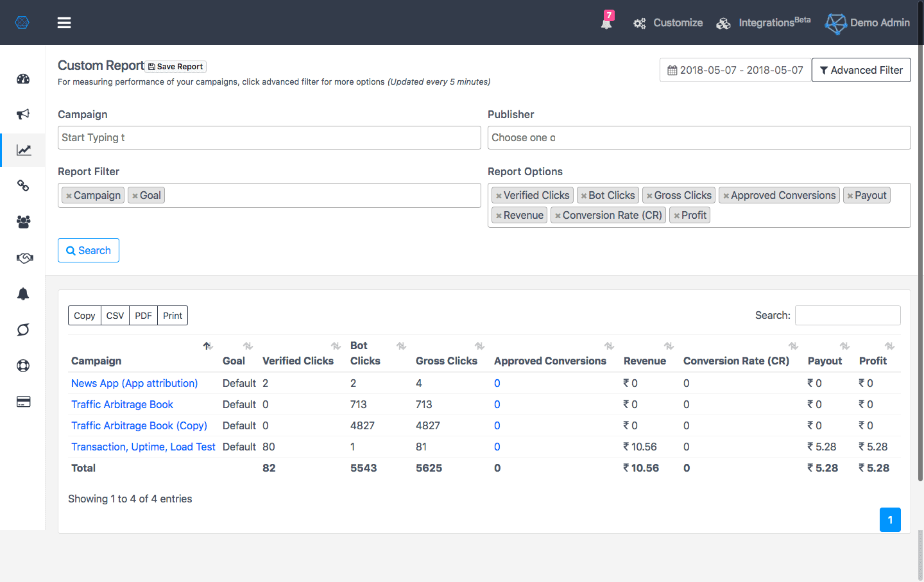Sort table by Profit column
Image resolution: width=924 pixels, height=582 pixels.
[x=878, y=354]
